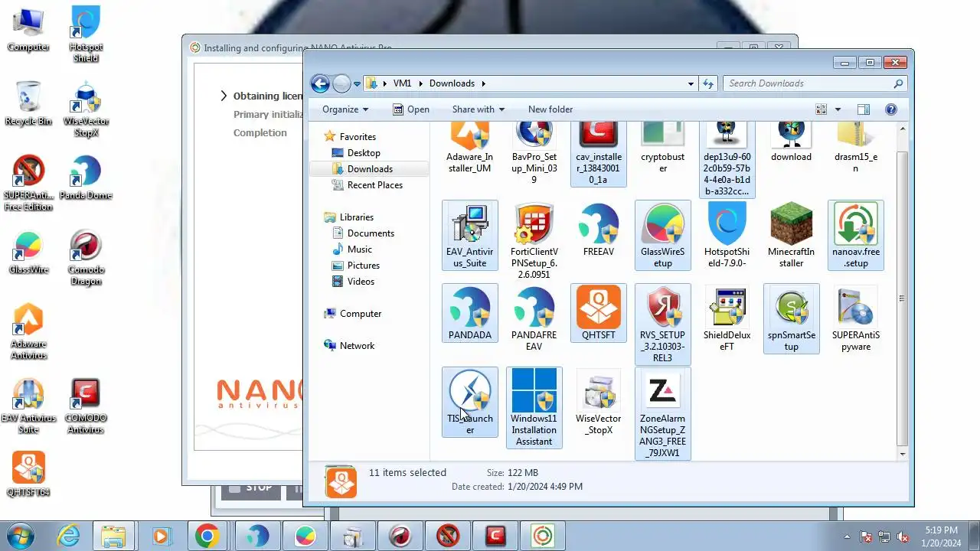Expand the recent pages dropdown arrow
980x551 pixels.
tap(357, 84)
